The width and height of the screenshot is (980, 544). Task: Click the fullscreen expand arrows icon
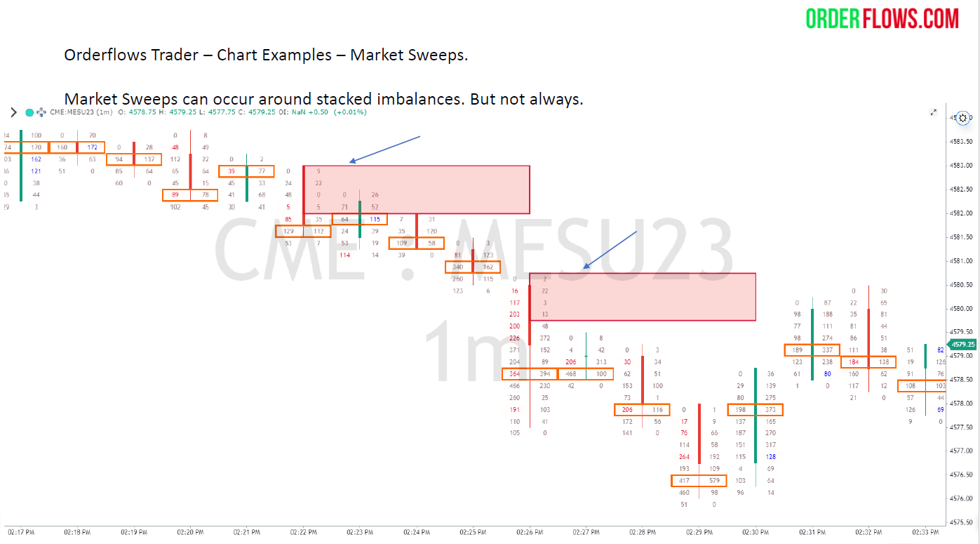pos(934,112)
